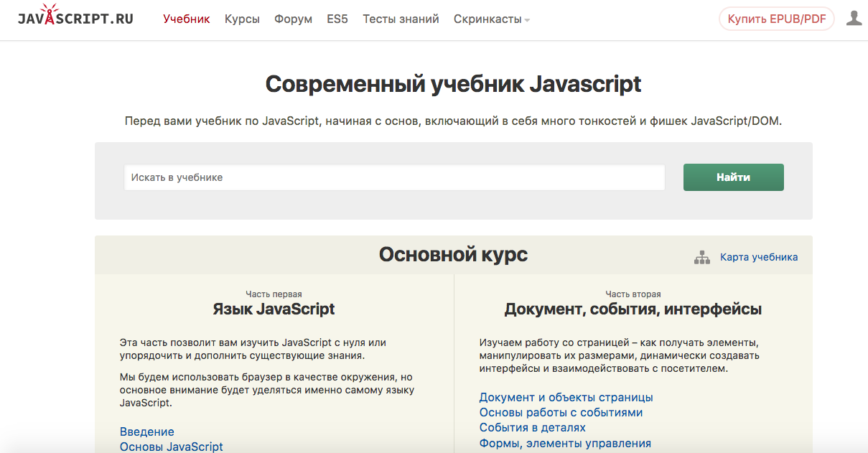Open the Учебник navigation item
This screenshot has width=868, height=453.
click(x=187, y=19)
